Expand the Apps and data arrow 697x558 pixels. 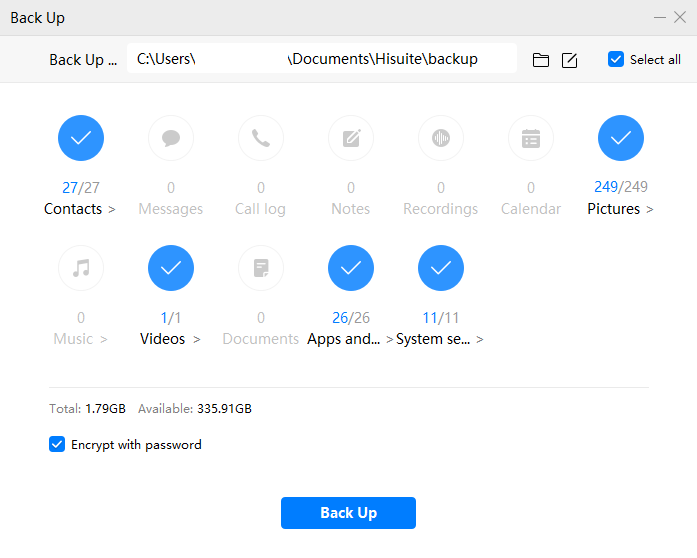click(x=389, y=339)
